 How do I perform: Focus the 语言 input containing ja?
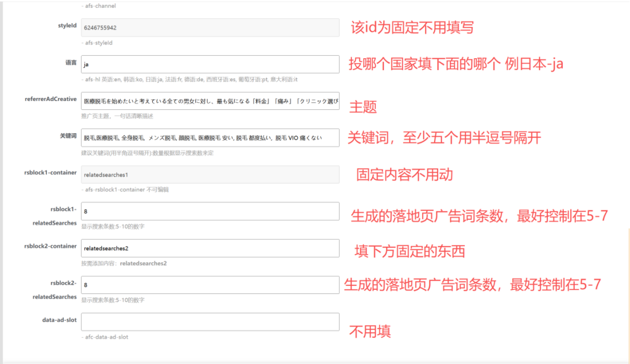tap(210, 64)
